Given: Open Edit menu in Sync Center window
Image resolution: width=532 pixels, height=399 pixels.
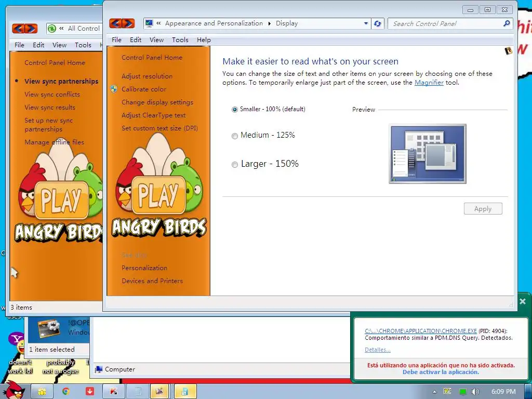Looking at the screenshot, I should (38, 45).
